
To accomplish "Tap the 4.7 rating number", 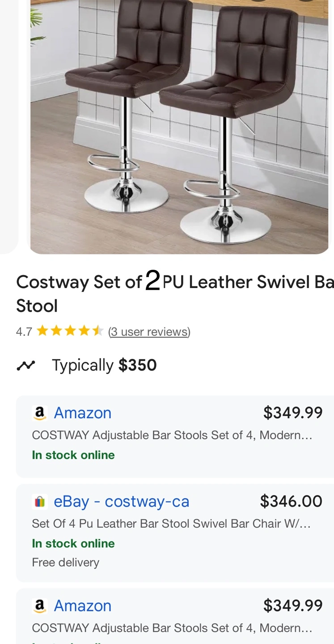I will [24, 332].
